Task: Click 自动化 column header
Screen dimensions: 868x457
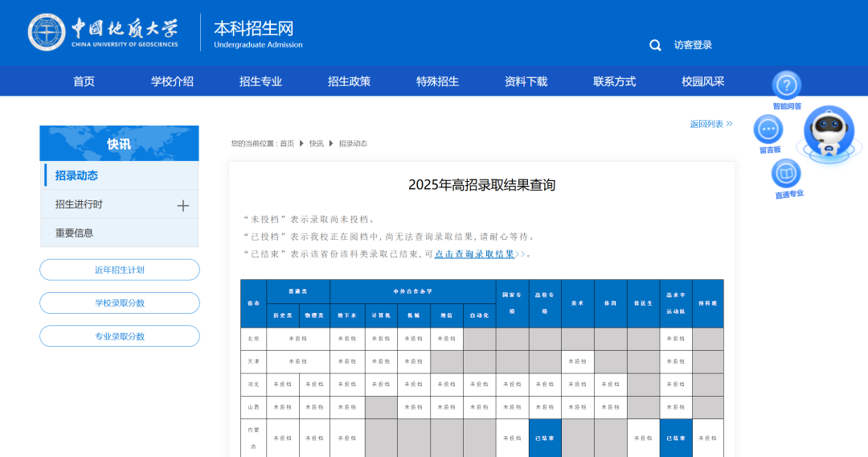Action: pos(479,315)
